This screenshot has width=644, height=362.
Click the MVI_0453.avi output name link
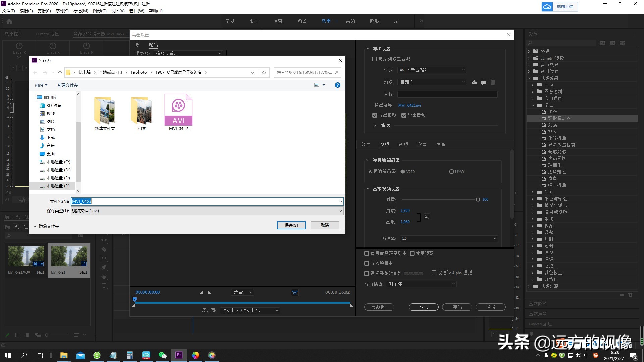pos(410,105)
